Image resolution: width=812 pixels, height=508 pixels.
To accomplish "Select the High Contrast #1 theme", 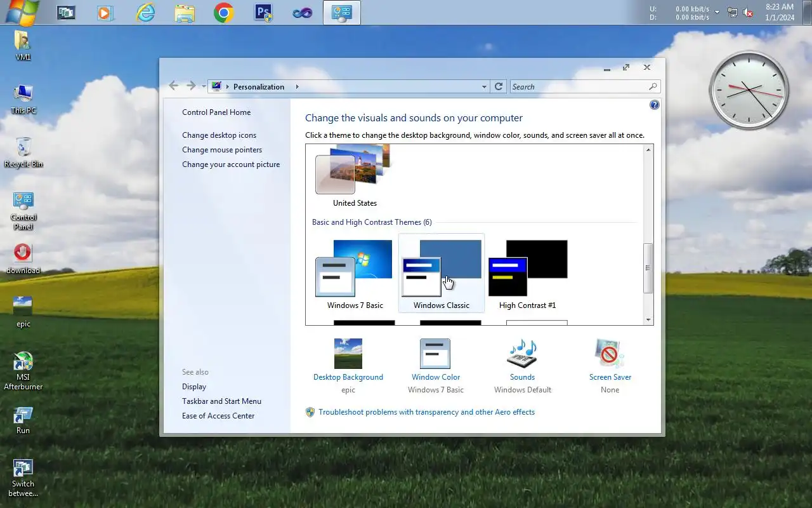I will pos(527,274).
